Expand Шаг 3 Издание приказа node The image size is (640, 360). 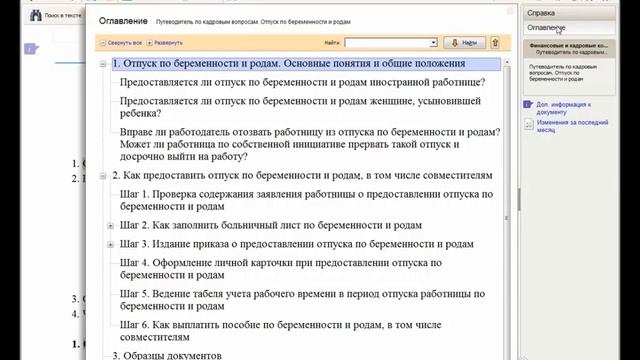tap(110, 244)
